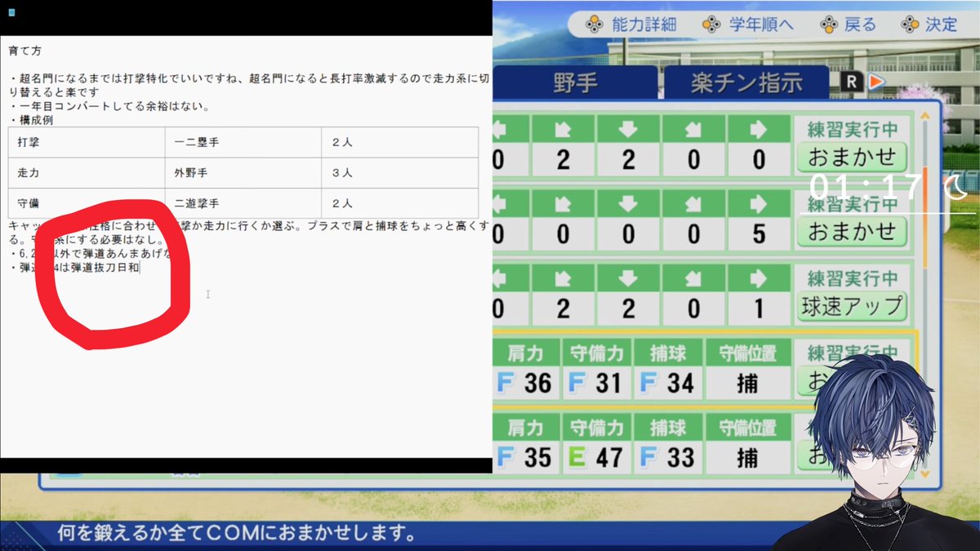
Task: Click the black R shoulder-button icon
Action: coord(852,82)
